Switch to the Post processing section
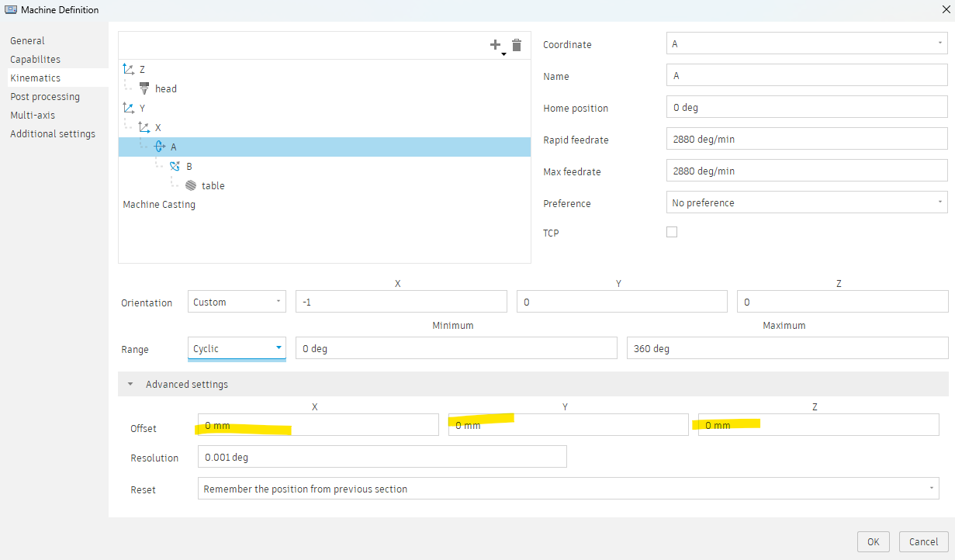This screenshot has width=955, height=560. (x=44, y=96)
